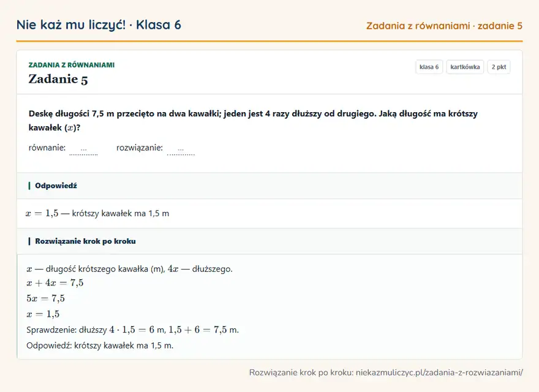The width and height of the screenshot is (539, 392).
Task: Select the 'klasa 6' tag
Action: coord(429,67)
